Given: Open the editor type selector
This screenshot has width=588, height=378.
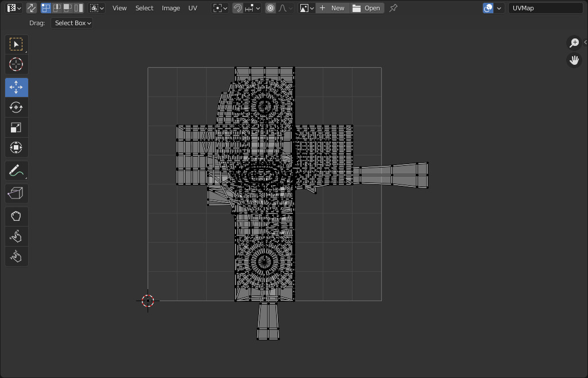Looking at the screenshot, I should click(x=14, y=8).
